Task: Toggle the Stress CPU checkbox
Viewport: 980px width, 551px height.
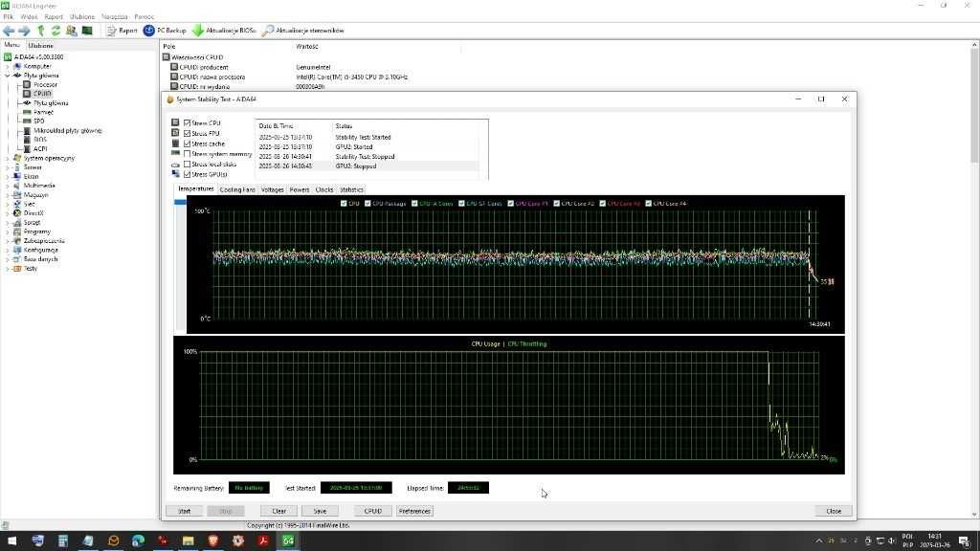Action: click(187, 123)
